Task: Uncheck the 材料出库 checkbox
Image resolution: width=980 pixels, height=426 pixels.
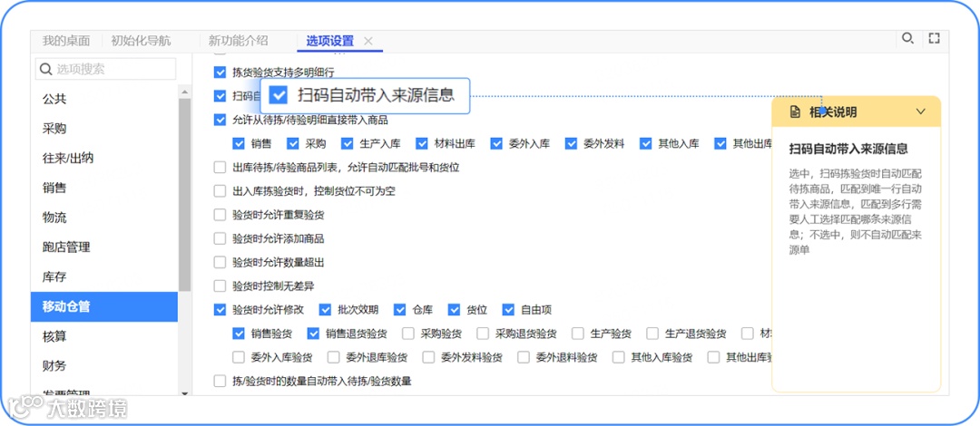Action: [x=422, y=144]
